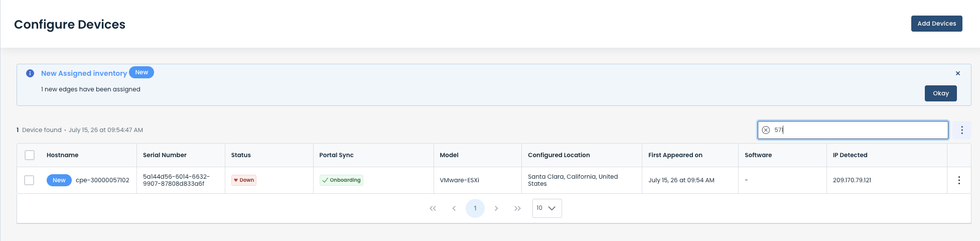Click the New badge beside inventory title
This screenshot has width=980, height=241.
(x=142, y=72)
